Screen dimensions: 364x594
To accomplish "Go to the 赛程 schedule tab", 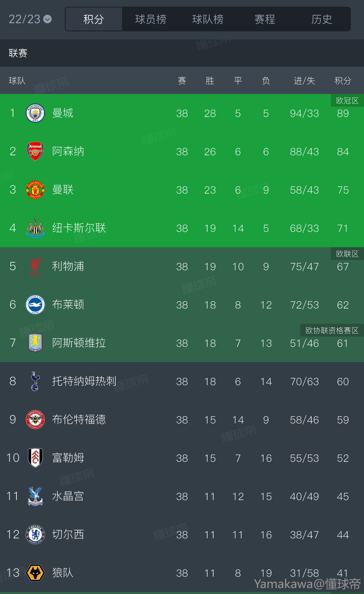I will 265,19.
